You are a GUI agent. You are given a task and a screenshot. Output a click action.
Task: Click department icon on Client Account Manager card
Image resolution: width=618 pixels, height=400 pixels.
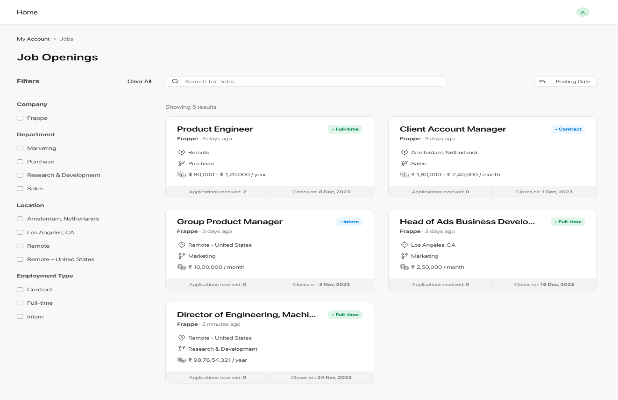(404, 163)
